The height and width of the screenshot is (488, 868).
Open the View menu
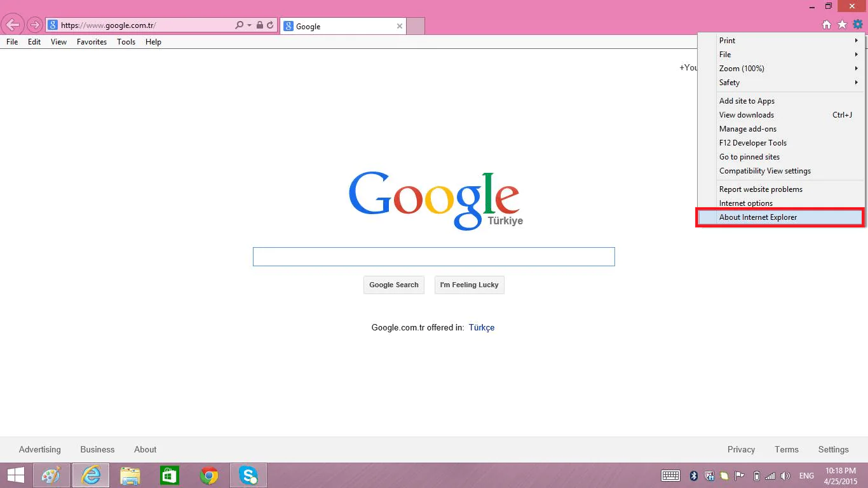click(x=58, y=42)
